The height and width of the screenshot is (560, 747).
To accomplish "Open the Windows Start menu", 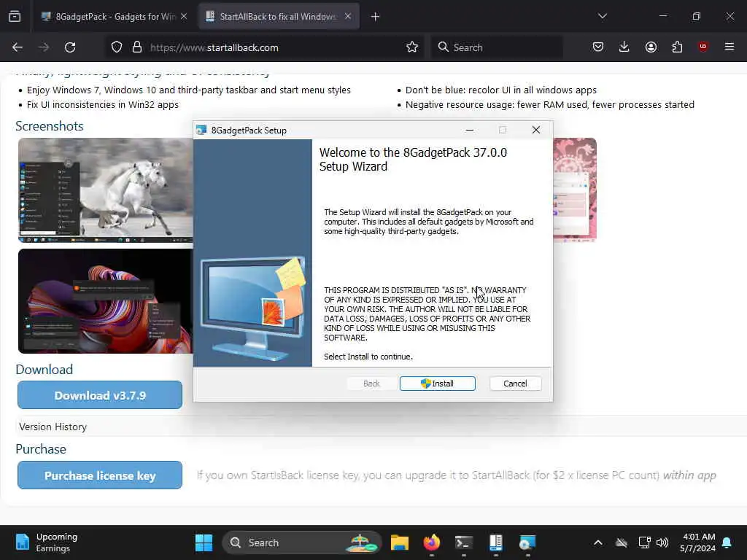I will coord(204,542).
